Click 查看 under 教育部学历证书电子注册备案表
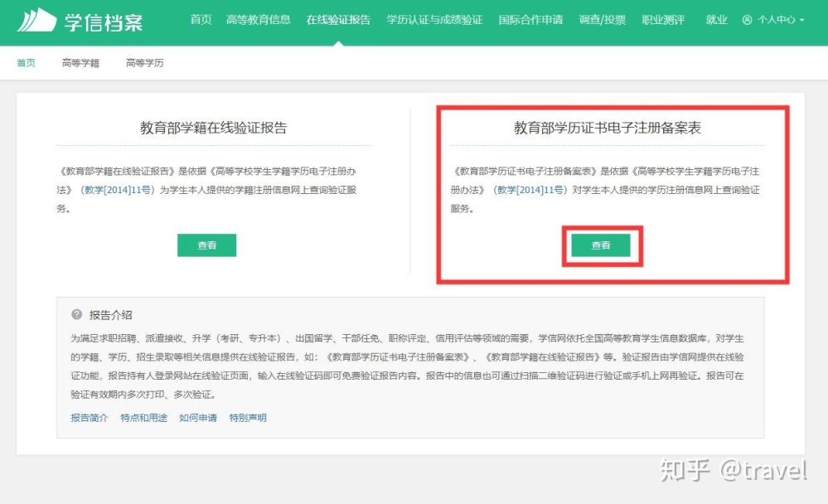 [601, 245]
